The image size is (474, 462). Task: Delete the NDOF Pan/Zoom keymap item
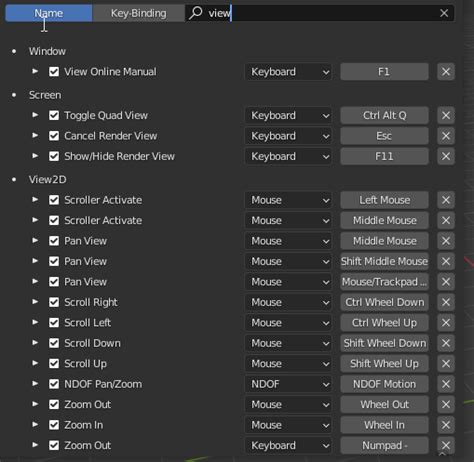pos(446,384)
